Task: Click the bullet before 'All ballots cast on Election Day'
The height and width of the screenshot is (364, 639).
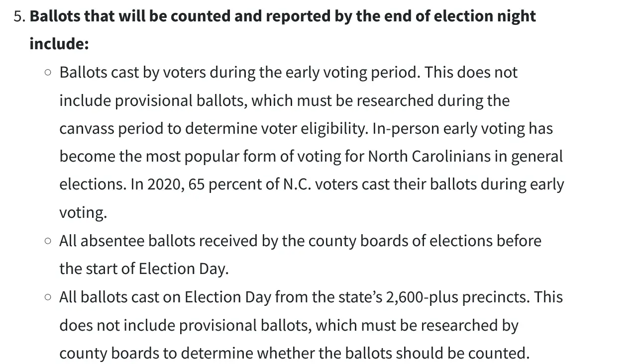Action: [48, 297]
